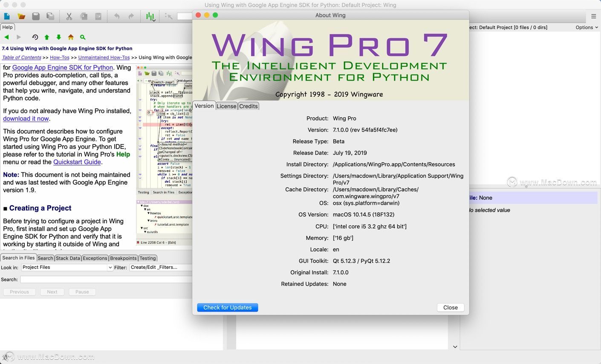Click the toolbar search field

coord(185,16)
